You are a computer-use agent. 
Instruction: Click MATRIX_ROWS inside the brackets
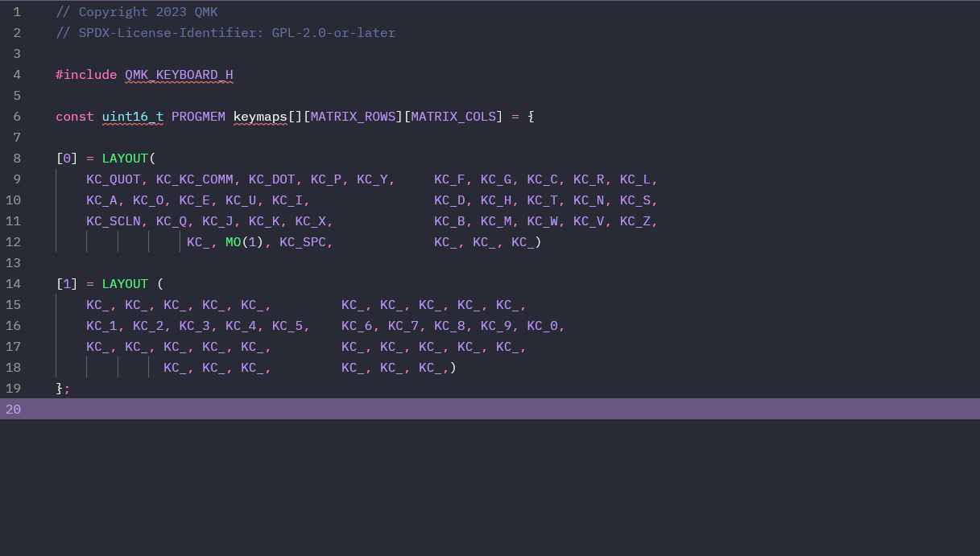click(353, 117)
